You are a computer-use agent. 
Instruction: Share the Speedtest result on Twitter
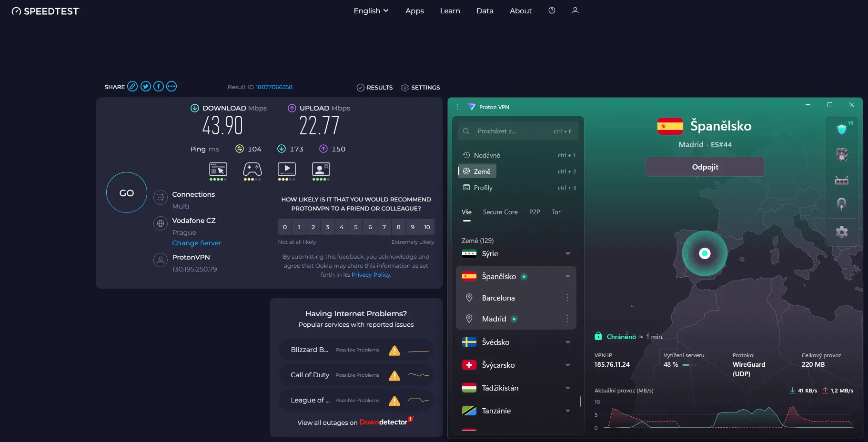point(145,86)
